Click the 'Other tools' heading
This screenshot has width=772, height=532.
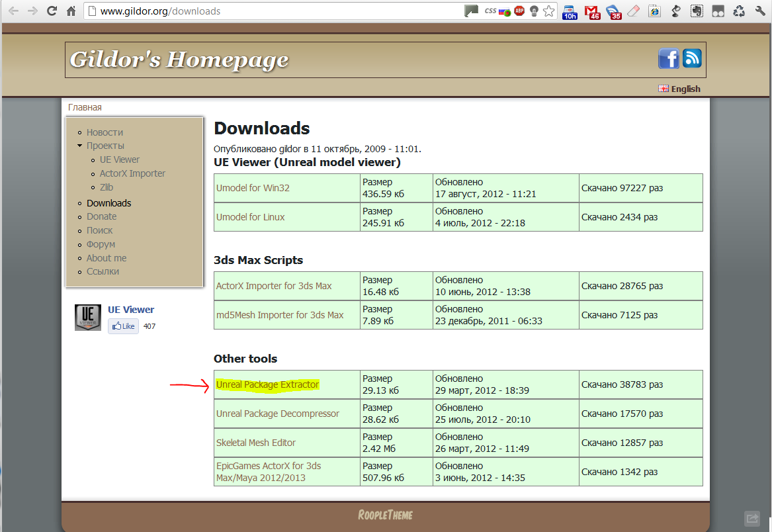click(245, 359)
